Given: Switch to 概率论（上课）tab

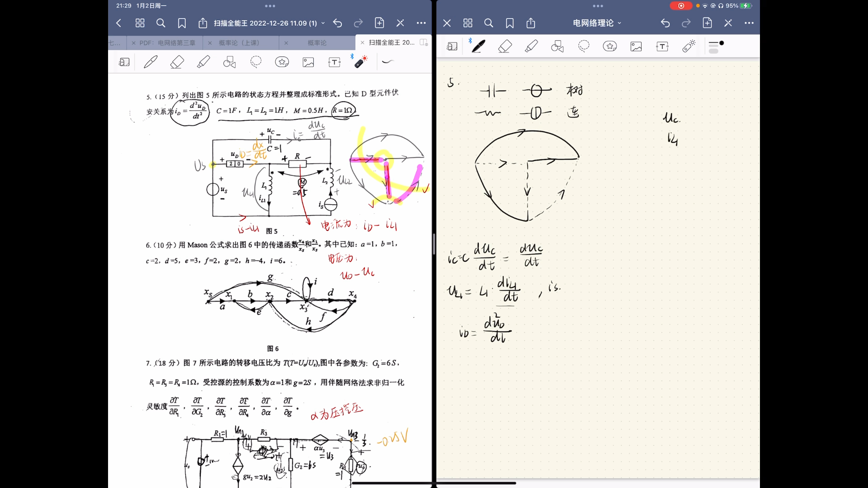Looking at the screenshot, I should pyautogui.click(x=238, y=42).
